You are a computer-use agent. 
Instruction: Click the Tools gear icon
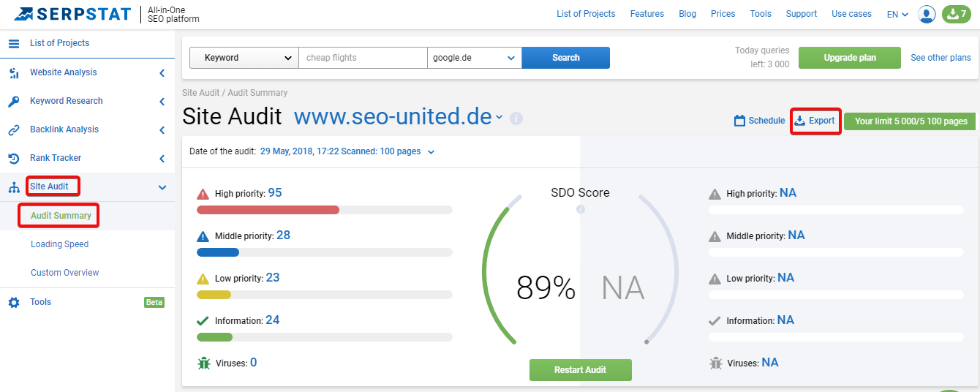click(14, 302)
